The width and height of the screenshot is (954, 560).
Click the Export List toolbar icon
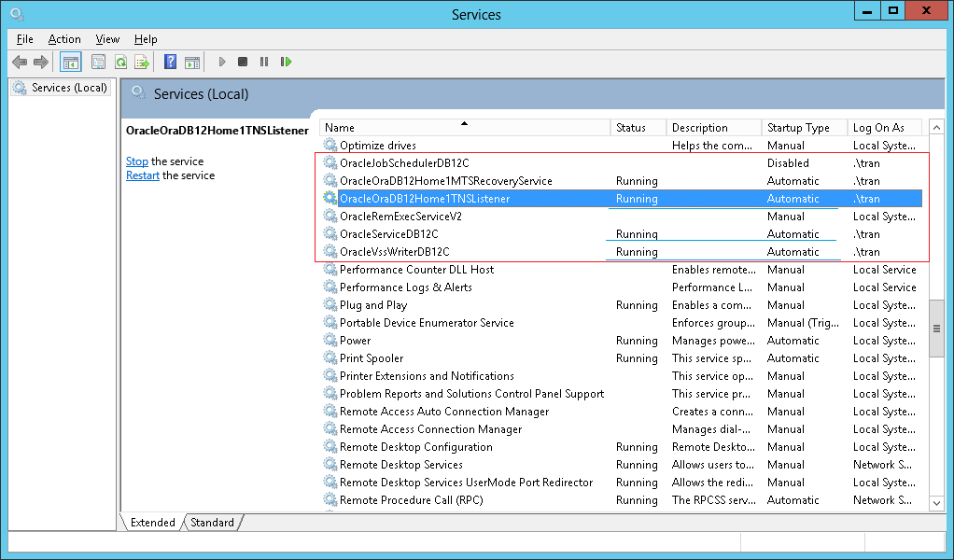tap(142, 62)
